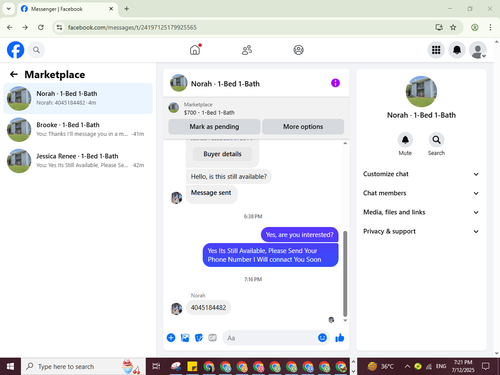Open Norah 1-Bed 1-Bath conversation in list
Image resolution: width=500 pixels, height=375 pixels.
pos(78,98)
